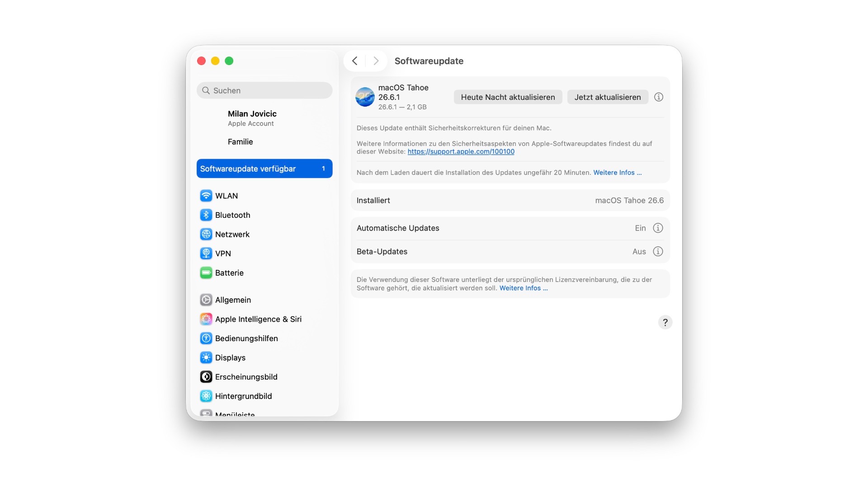Image resolution: width=868 pixels, height=488 pixels.
Task: Click installed version macOS Tahoe 26.6
Action: coord(629,200)
